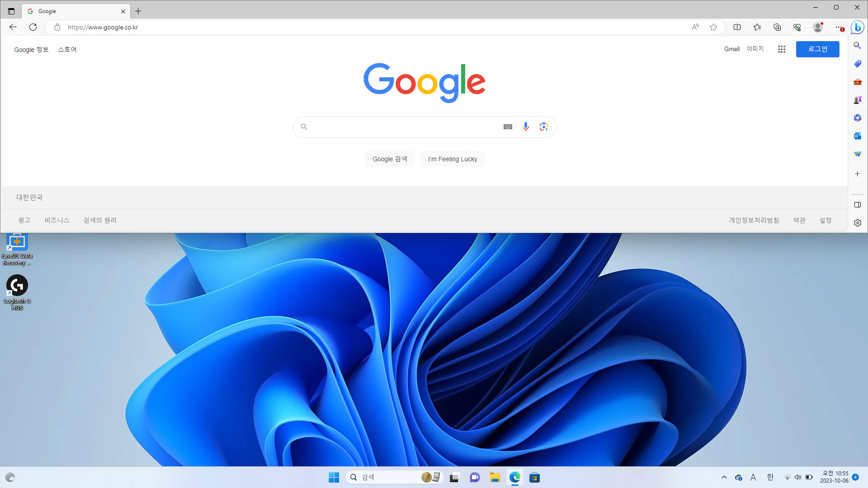This screenshot has height=488, width=868.
Task: Open Teams Chat taskbar icon
Action: click(x=475, y=477)
